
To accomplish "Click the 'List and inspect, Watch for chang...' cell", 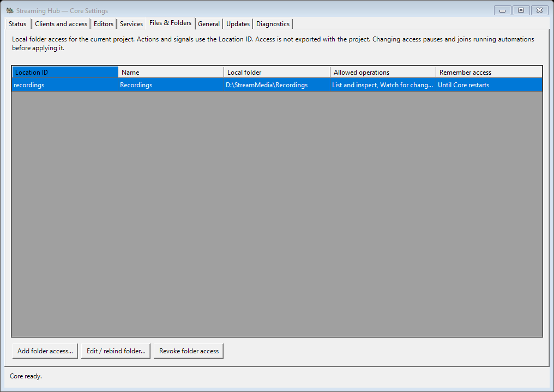I will point(383,85).
